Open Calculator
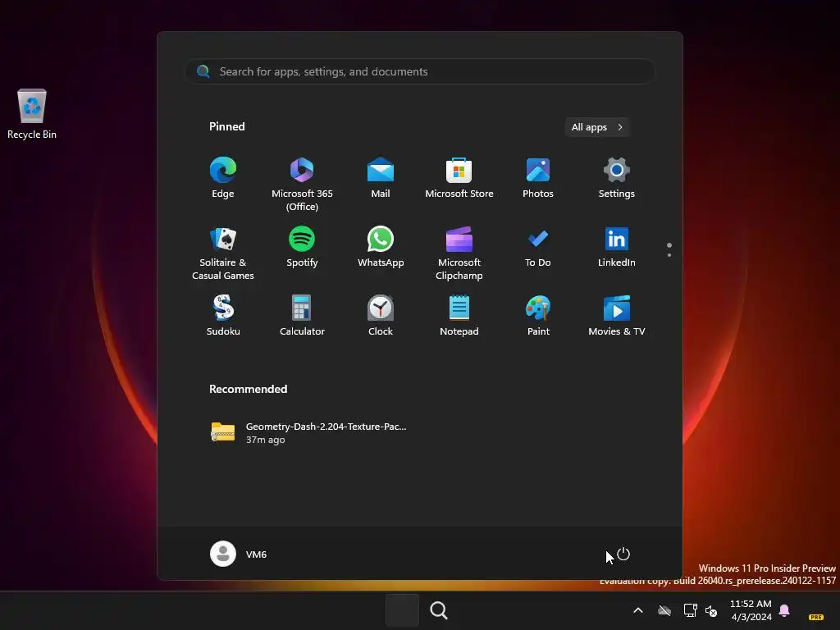Image resolution: width=840 pixels, height=630 pixels. pyautogui.click(x=302, y=316)
